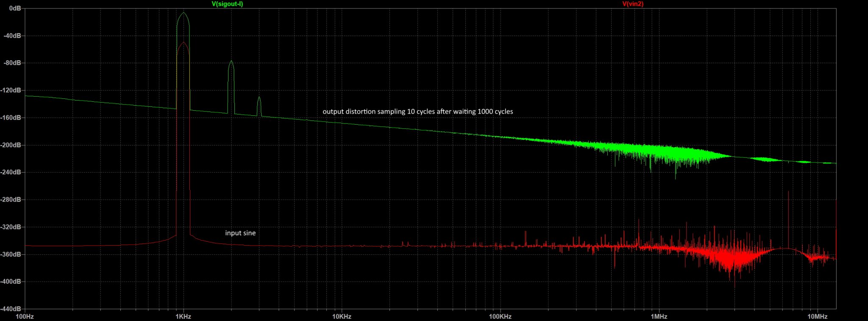The image size is (868, 321).
Task: Click the -320dB y-axis label
Action: [11, 227]
